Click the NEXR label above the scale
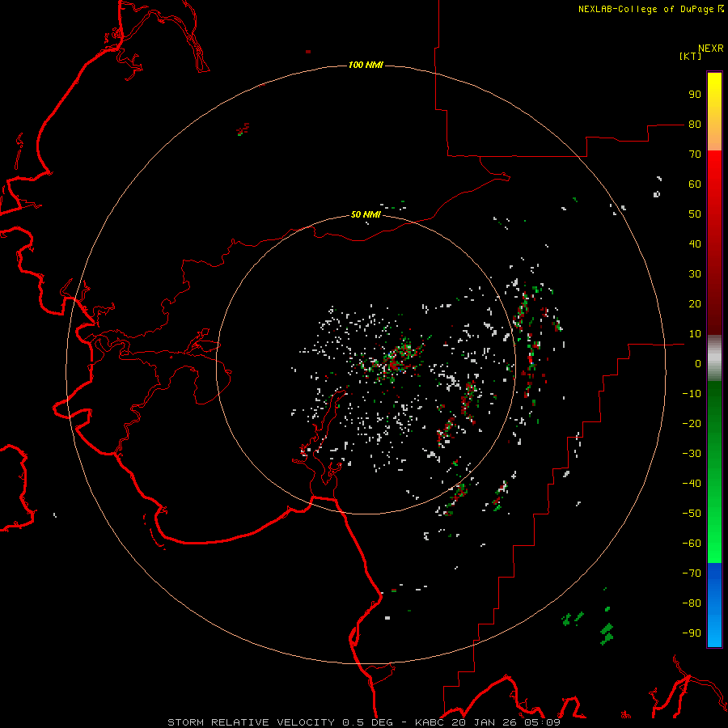The width and height of the screenshot is (728, 728). coord(711,49)
